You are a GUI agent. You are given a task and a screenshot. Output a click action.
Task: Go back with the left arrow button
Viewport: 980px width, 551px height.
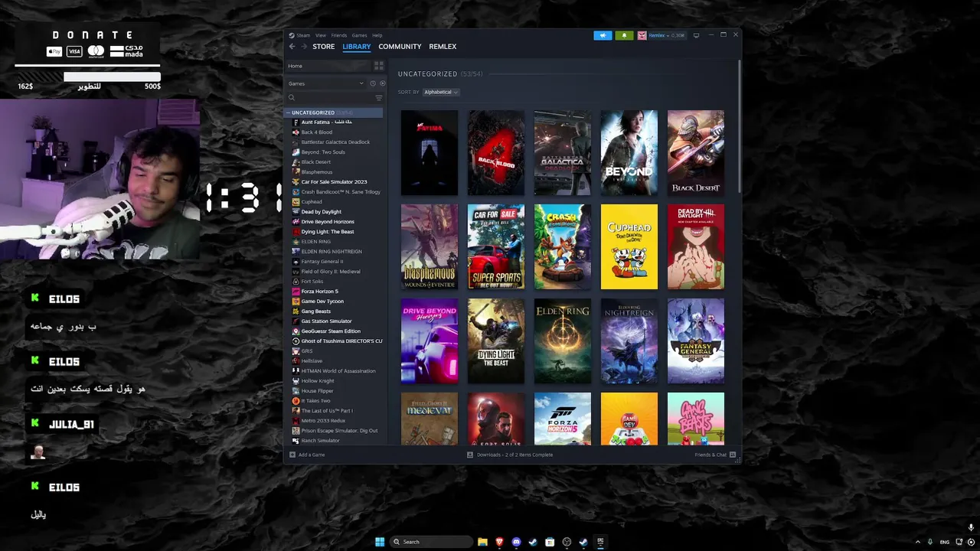coord(292,47)
